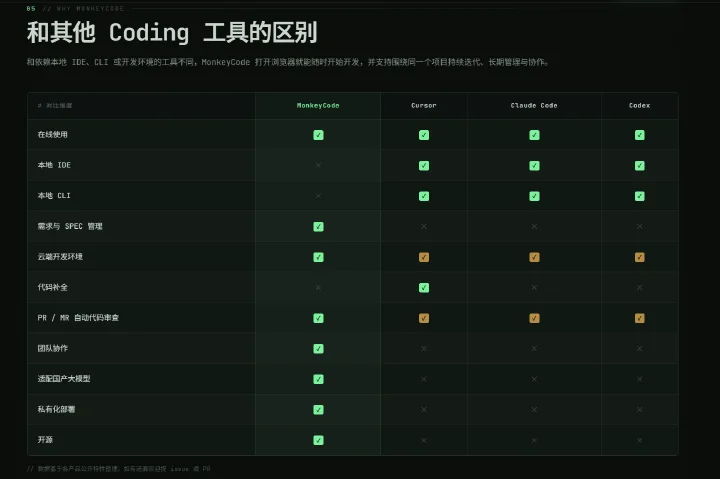The height and width of the screenshot is (479, 720).
Task: Click Claude Code's orange check in PR / MR row
Action: [x=534, y=318]
